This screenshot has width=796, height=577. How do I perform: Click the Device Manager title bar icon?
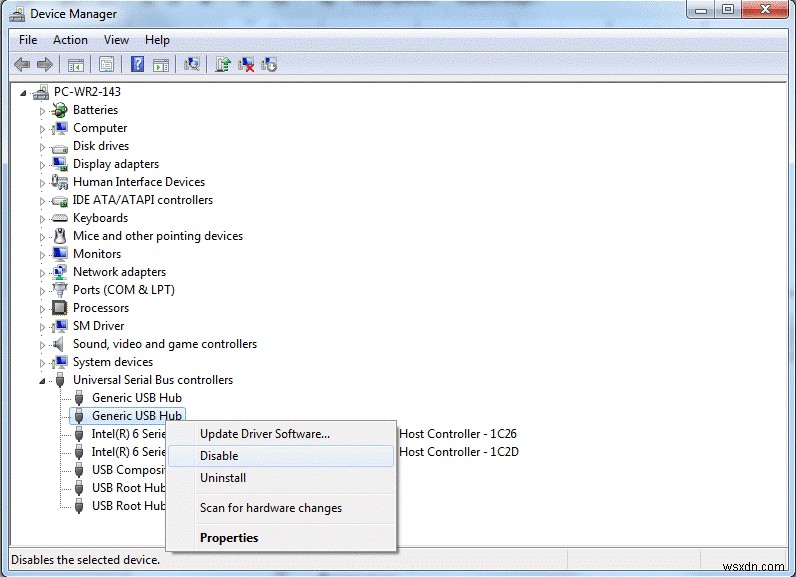17,14
